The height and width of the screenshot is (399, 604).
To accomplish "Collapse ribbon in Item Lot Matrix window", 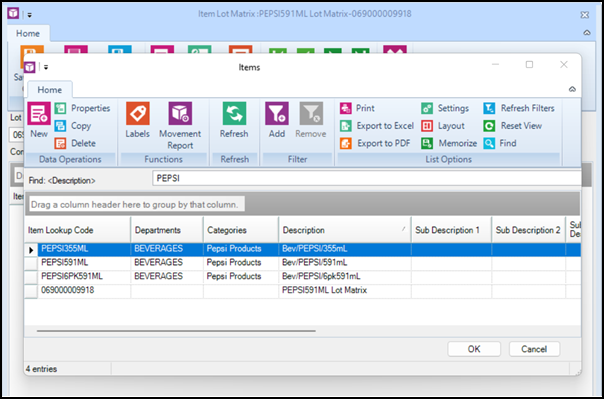I will 587,33.
